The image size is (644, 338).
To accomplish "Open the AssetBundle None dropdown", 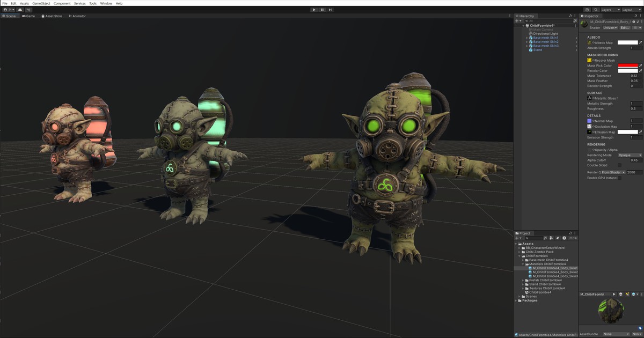I will [x=616, y=334].
